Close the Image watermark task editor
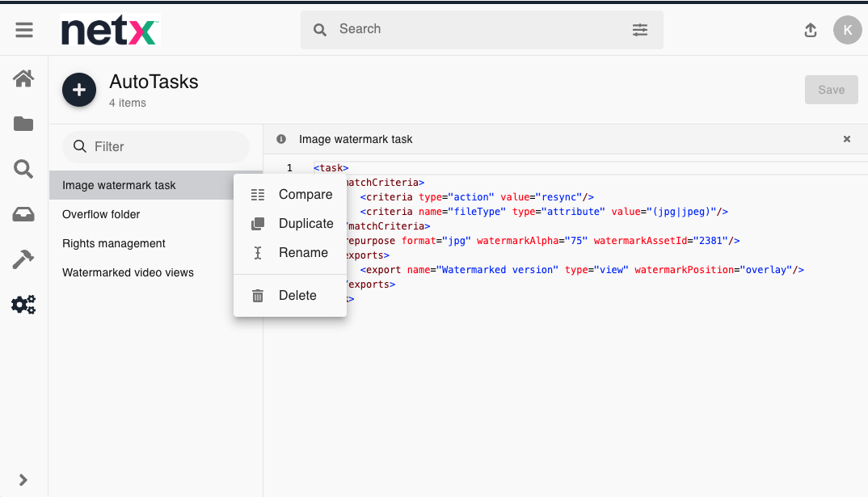Image resolution: width=868 pixels, height=497 pixels. pos(847,139)
